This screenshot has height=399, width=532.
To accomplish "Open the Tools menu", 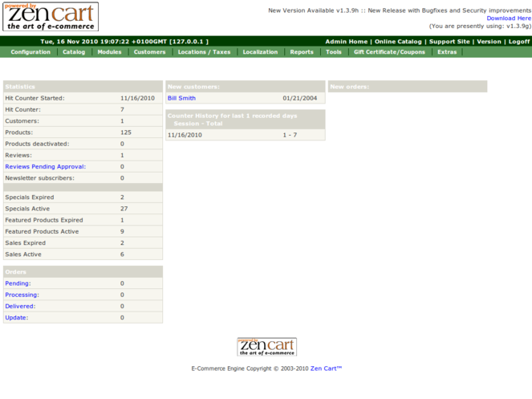I will 334,52.
